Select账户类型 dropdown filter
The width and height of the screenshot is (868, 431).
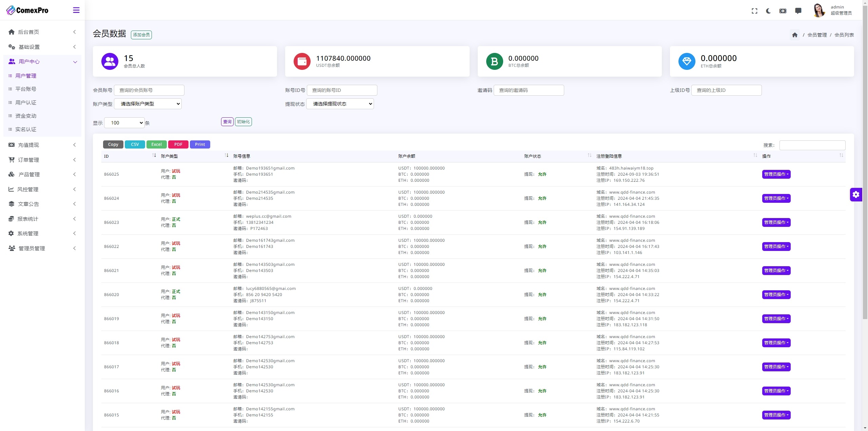click(149, 103)
